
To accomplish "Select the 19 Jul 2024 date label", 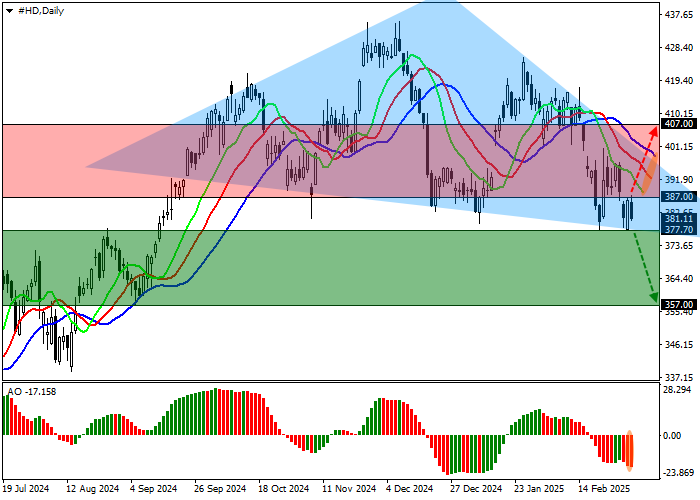I will [x=26, y=489].
